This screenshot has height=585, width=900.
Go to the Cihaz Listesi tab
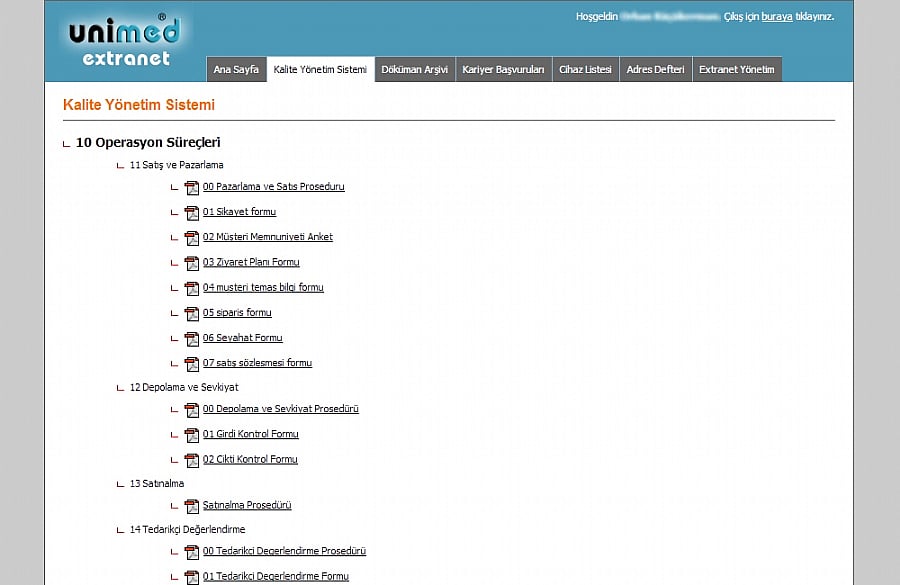tap(585, 69)
